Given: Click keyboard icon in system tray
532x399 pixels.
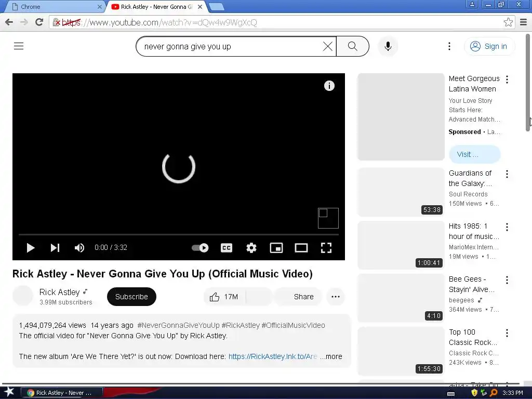Looking at the screenshot, I should (x=451, y=394).
